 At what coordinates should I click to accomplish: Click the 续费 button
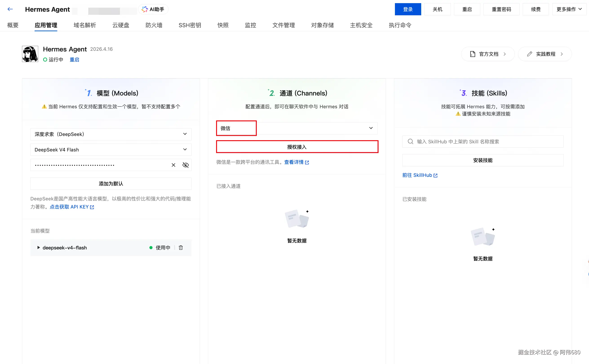coord(536,9)
